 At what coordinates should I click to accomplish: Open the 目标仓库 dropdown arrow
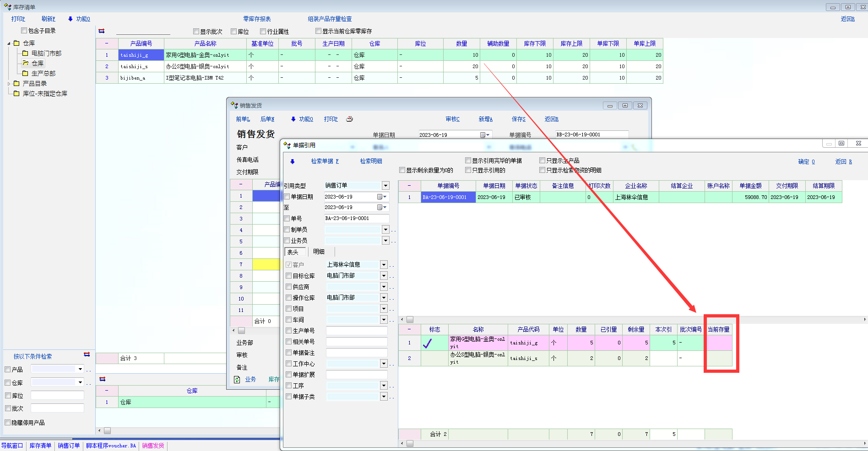[x=384, y=276]
